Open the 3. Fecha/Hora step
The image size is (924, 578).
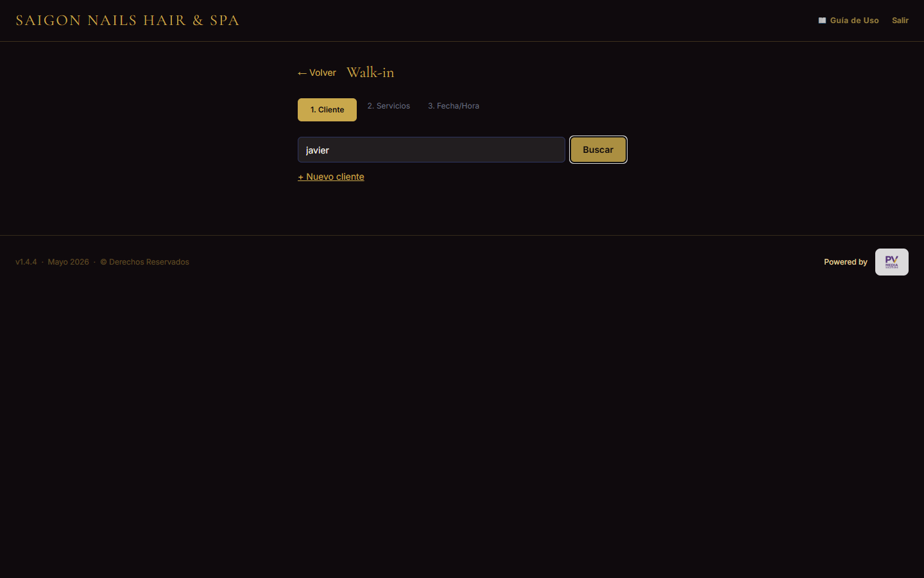(x=454, y=106)
